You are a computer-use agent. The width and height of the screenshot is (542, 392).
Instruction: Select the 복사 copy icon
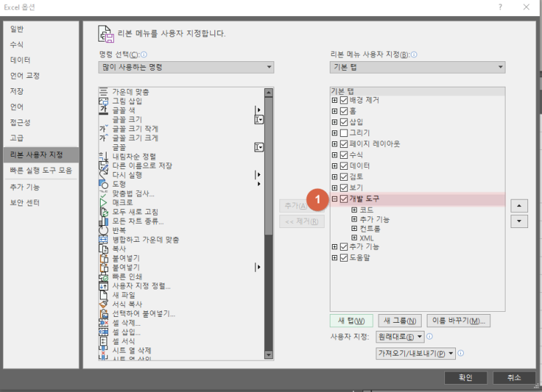click(x=104, y=248)
